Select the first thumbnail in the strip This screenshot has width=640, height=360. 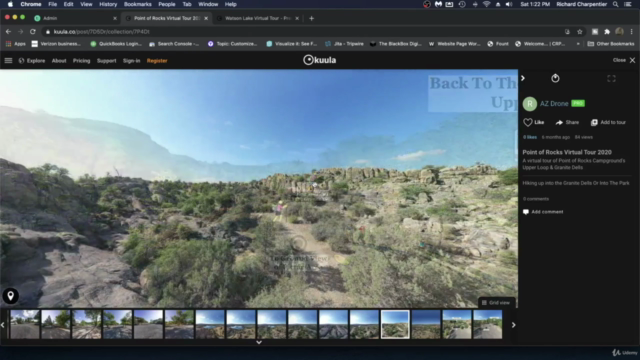25,324
